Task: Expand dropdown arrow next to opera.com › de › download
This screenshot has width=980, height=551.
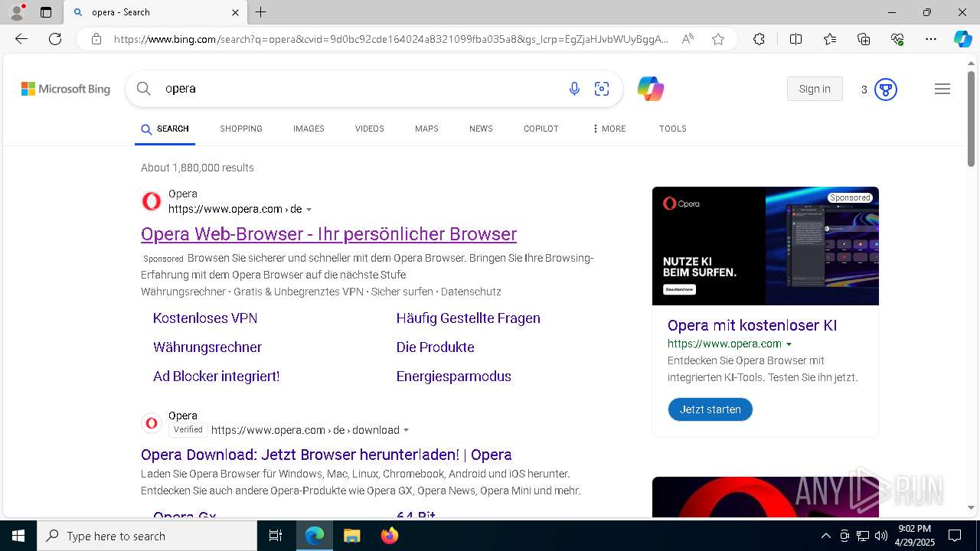Action: pyautogui.click(x=407, y=430)
